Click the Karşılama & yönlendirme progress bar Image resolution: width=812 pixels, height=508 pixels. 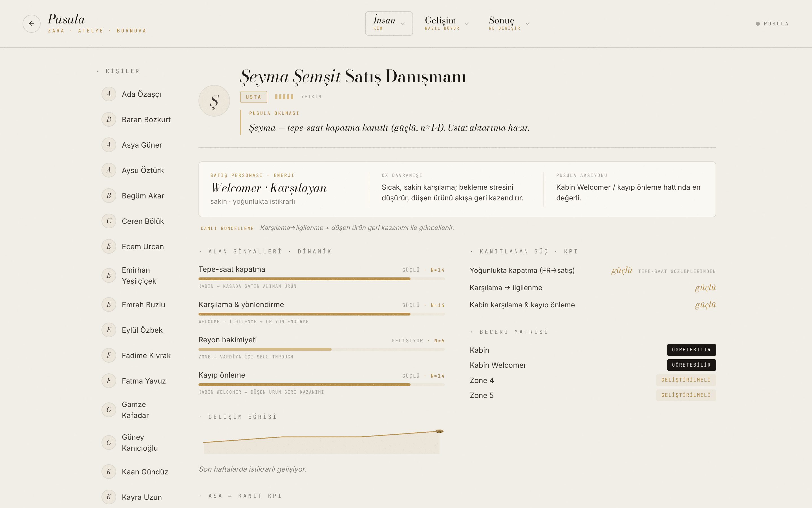(x=321, y=314)
